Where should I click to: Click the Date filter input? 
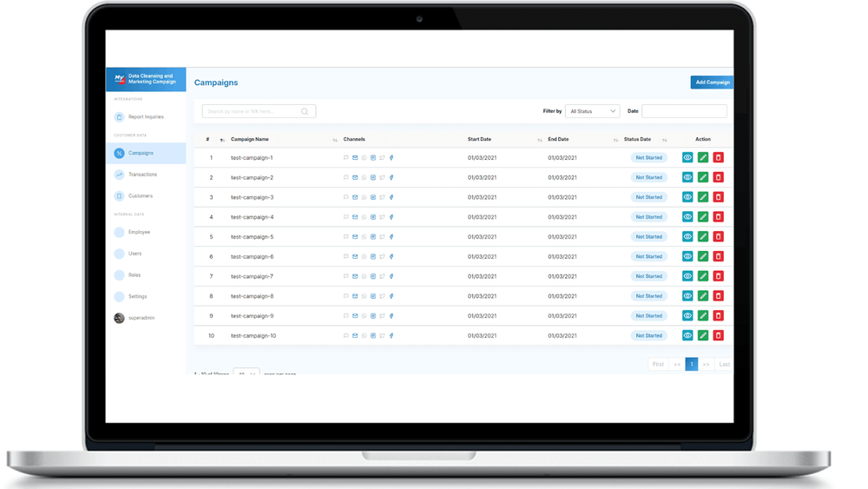[x=684, y=111]
